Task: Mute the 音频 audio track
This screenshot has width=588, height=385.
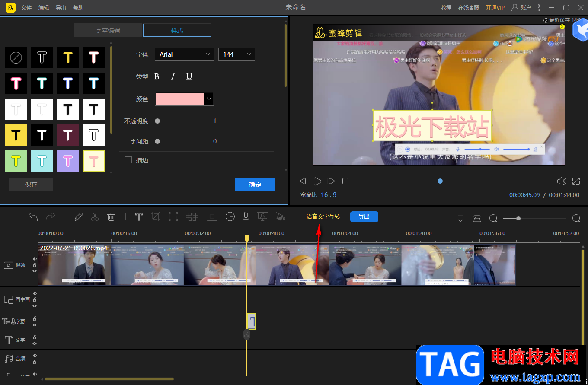Action: 35,356
